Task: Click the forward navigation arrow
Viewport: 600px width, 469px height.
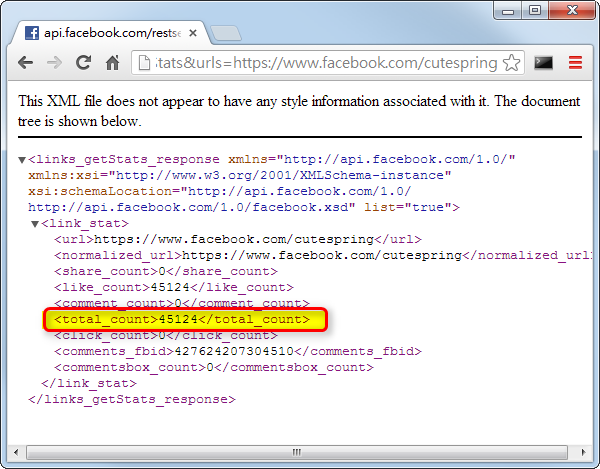Action: click(54, 63)
